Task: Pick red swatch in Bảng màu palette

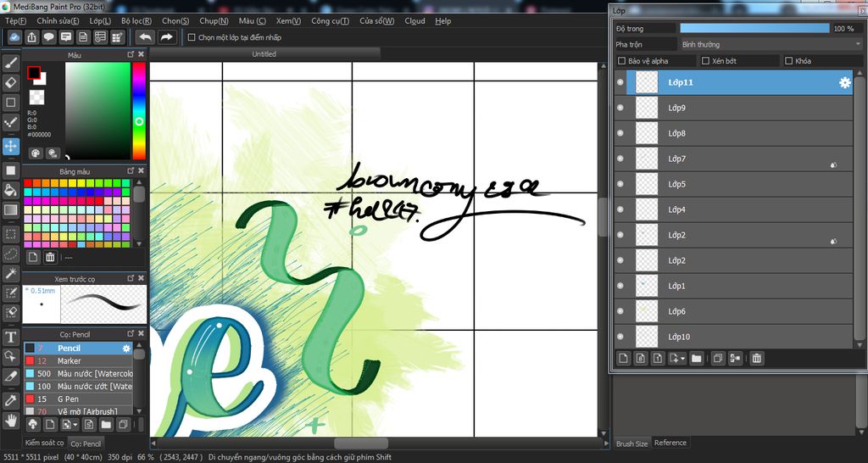Action: [x=28, y=183]
